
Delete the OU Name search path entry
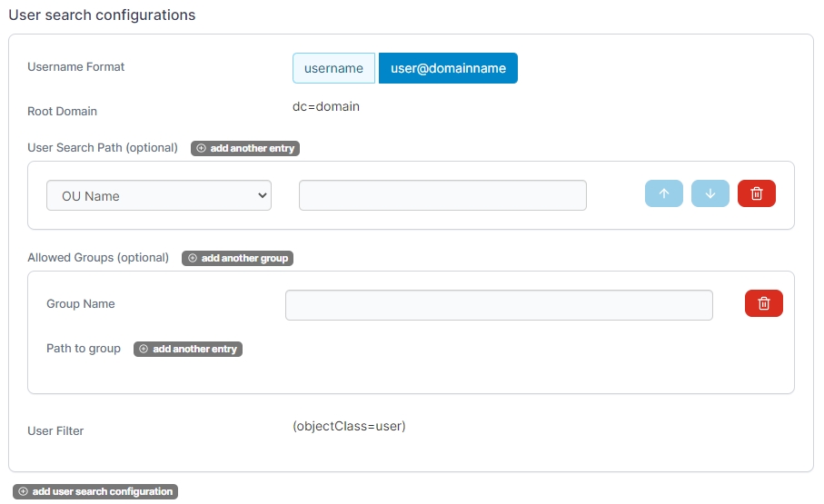[x=756, y=193]
